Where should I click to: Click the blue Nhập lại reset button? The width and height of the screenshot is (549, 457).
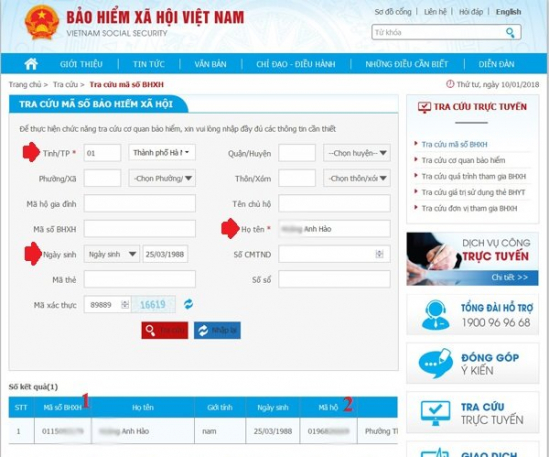(x=217, y=330)
